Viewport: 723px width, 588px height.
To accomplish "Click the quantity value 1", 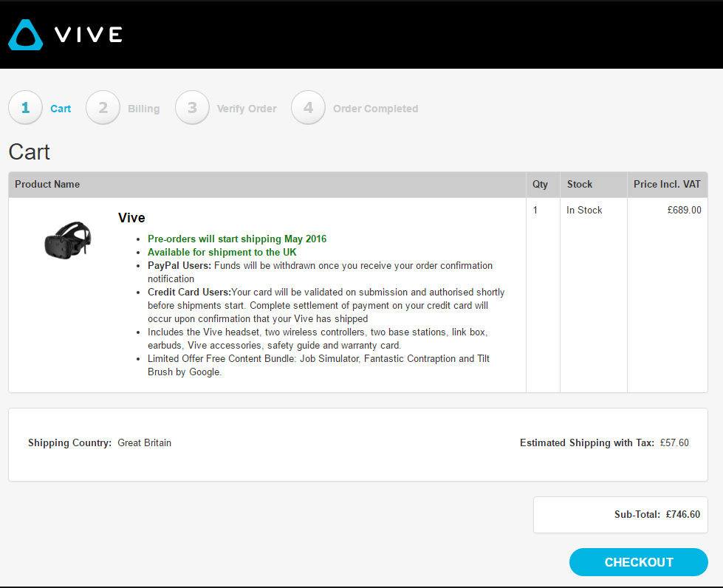I will (535, 211).
